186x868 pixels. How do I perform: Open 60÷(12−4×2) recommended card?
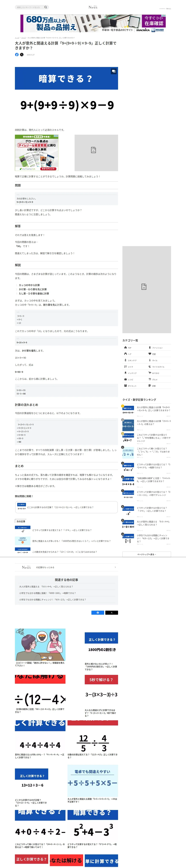[40, 694]
